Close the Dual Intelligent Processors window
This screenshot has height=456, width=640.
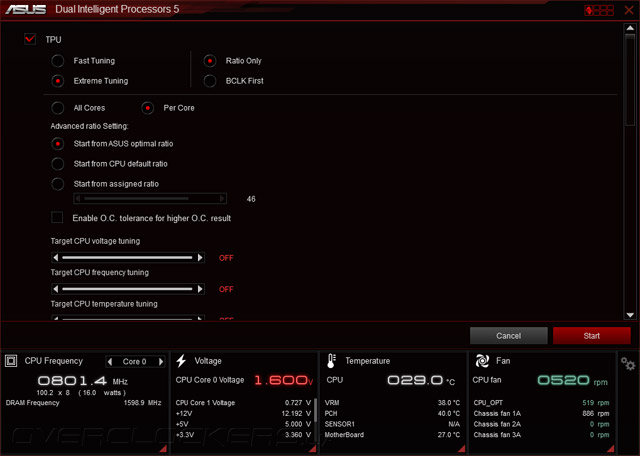[629, 10]
